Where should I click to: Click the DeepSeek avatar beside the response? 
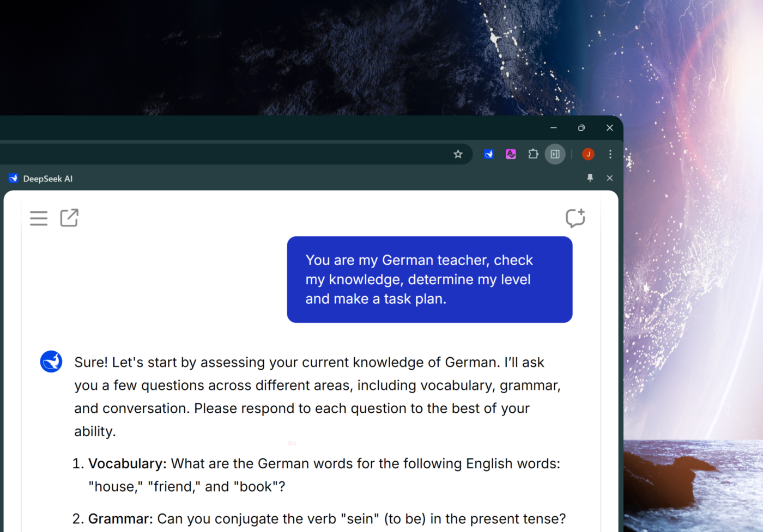(x=51, y=362)
